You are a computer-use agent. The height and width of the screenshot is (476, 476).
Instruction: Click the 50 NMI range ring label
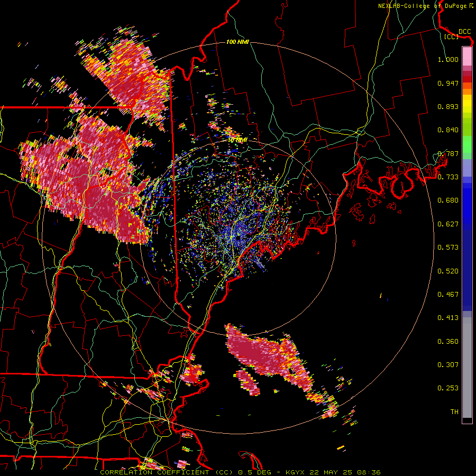tap(237, 140)
